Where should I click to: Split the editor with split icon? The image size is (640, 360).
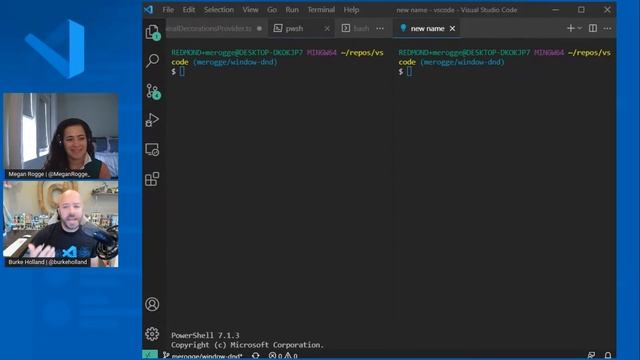click(x=593, y=28)
